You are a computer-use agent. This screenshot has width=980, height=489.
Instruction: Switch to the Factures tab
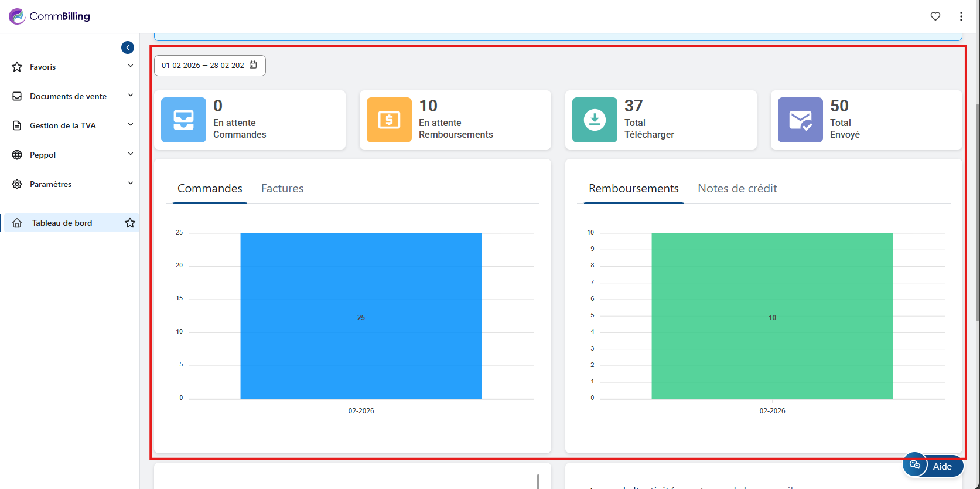point(282,188)
